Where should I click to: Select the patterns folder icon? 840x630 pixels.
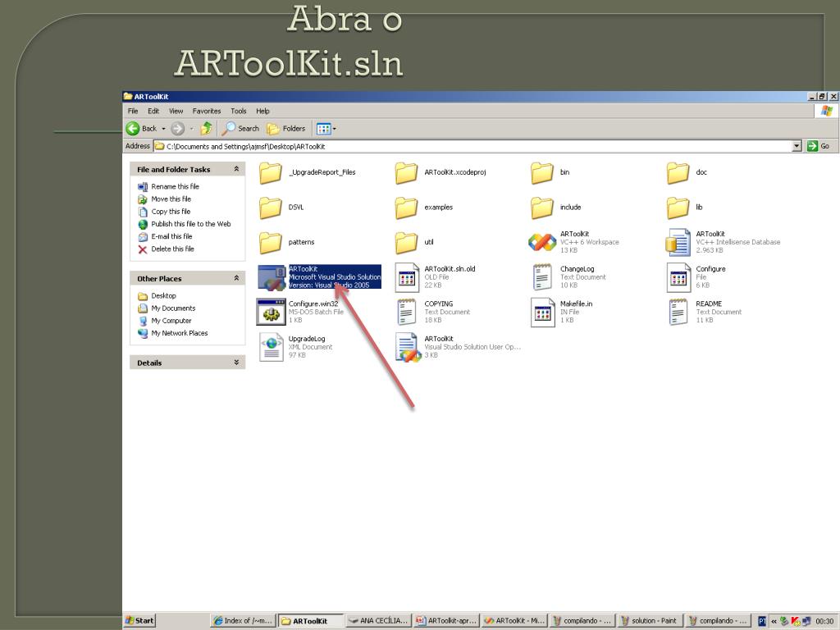point(271,242)
